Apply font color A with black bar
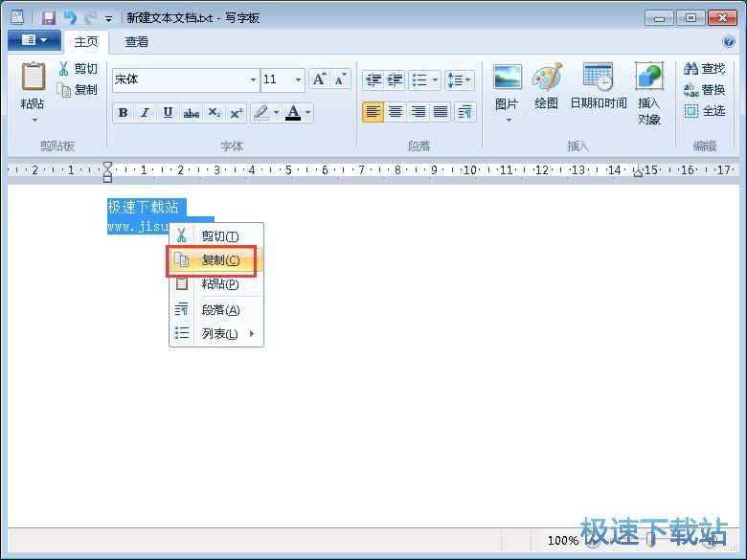Screen dimensions: 747x560 click(x=293, y=113)
